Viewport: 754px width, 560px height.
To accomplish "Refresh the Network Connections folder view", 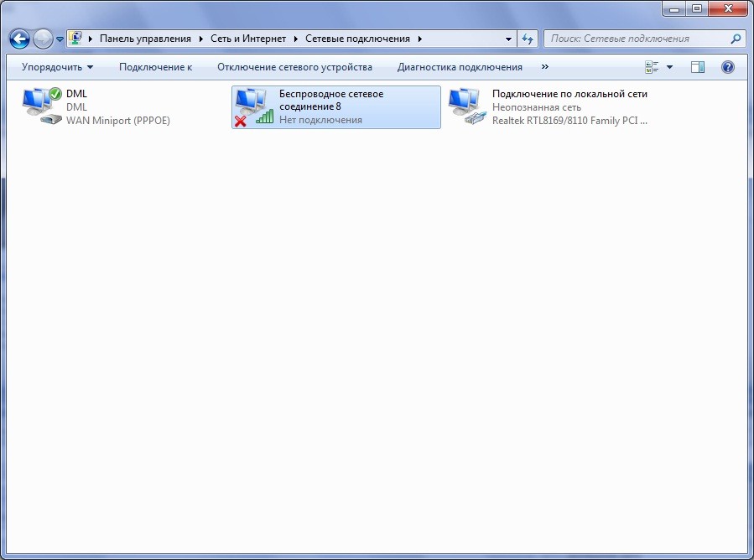I will pyautogui.click(x=528, y=39).
